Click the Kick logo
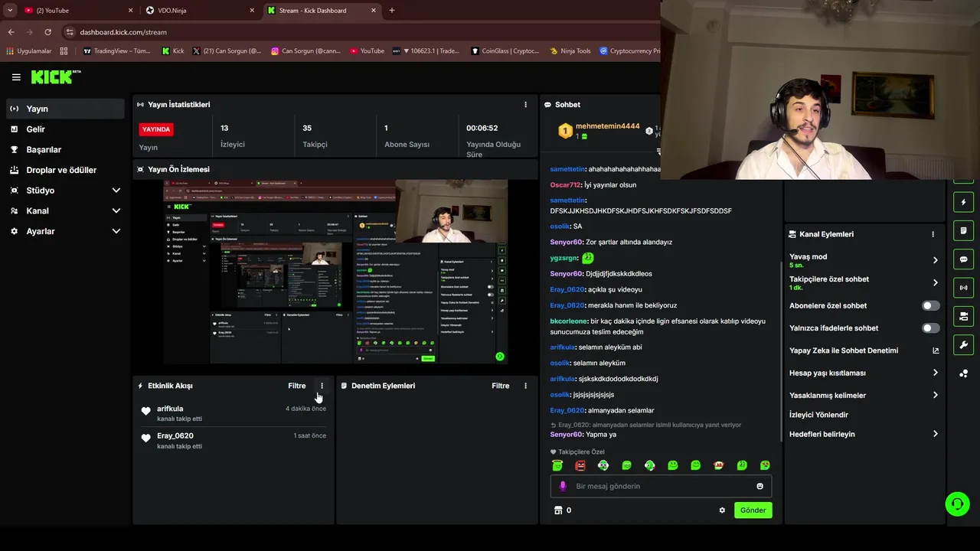The height and width of the screenshot is (551, 980). [56, 77]
